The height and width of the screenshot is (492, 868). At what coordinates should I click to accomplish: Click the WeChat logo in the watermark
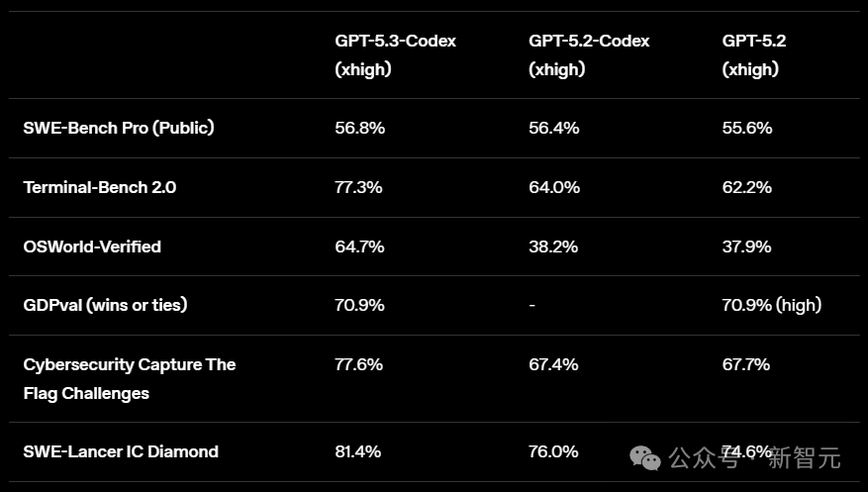(646, 458)
